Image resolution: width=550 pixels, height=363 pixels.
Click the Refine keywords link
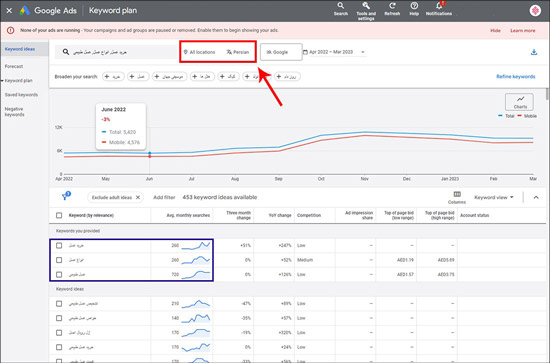(x=516, y=76)
